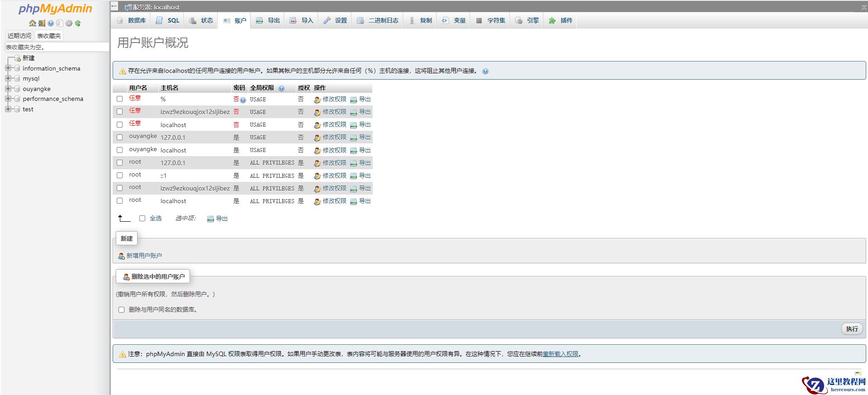The width and height of the screenshot is (868, 395).
Task: Reload navigation panel with green refresh icon
Action: pos(78,23)
